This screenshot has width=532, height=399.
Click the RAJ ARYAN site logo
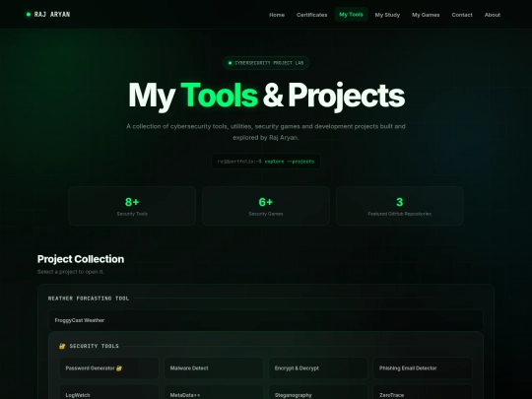[48, 14]
